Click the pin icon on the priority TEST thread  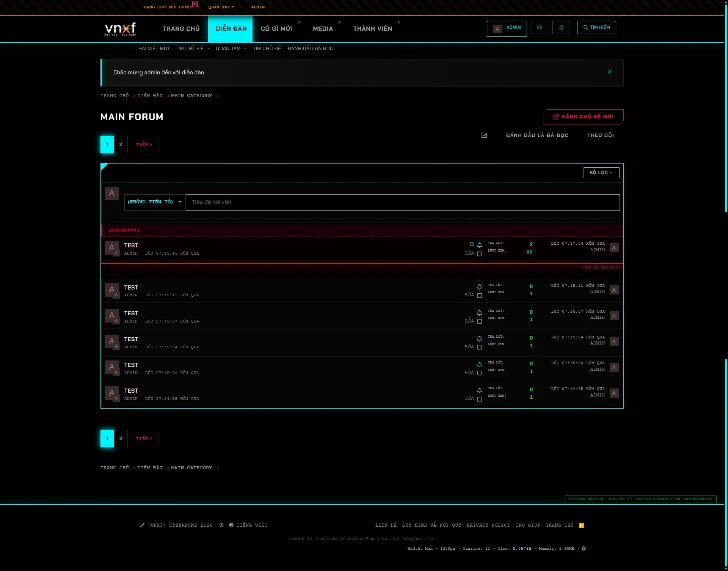471,245
